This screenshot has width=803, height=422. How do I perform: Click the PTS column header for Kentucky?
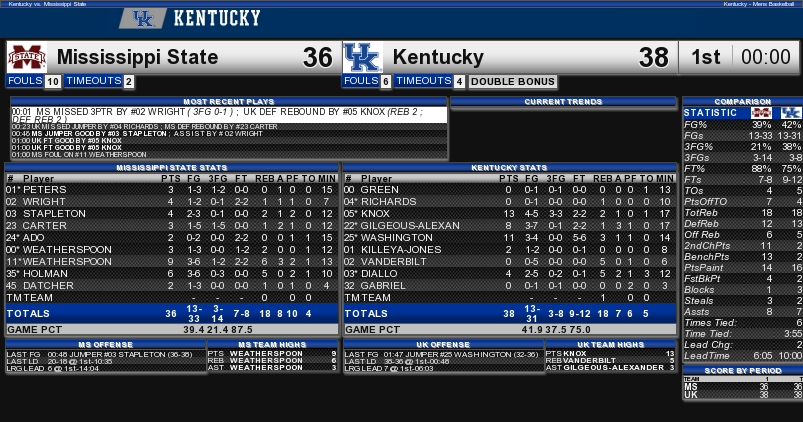point(509,178)
